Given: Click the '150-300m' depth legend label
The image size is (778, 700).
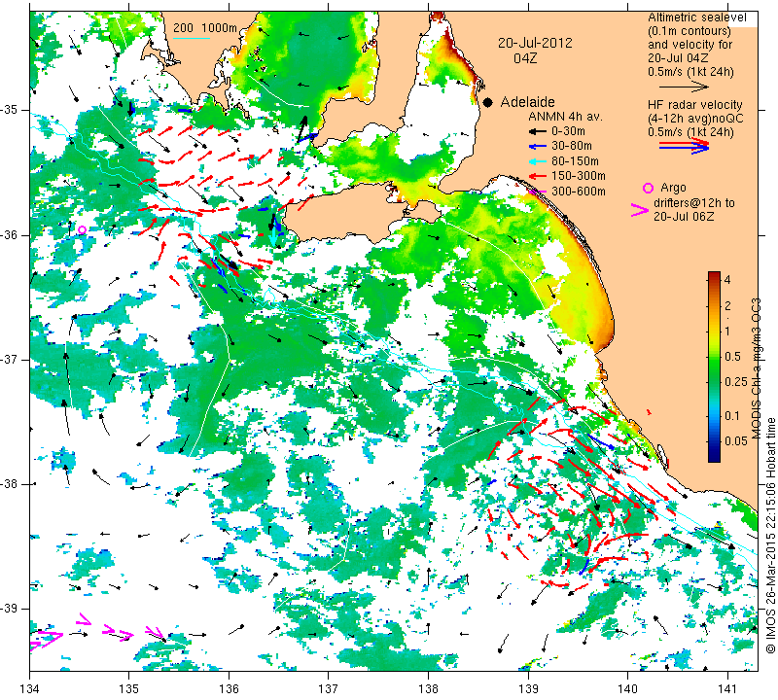Looking at the screenshot, I should [579, 176].
